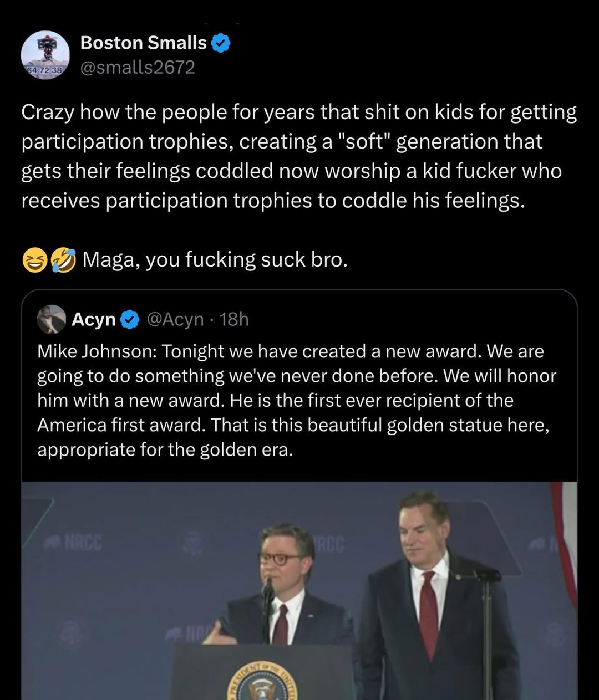The height and width of the screenshot is (700, 599).
Task: Click the Boston Smalls display name
Action: click(x=143, y=43)
